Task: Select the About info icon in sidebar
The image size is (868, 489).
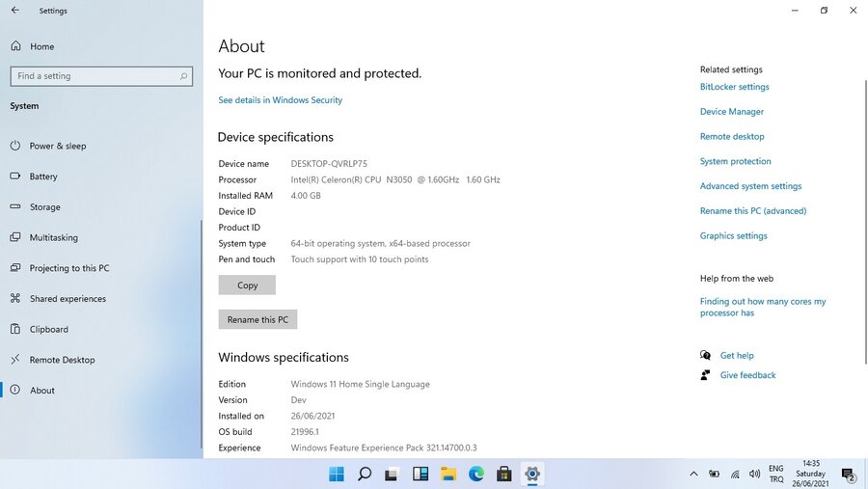Action: pos(14,390)
